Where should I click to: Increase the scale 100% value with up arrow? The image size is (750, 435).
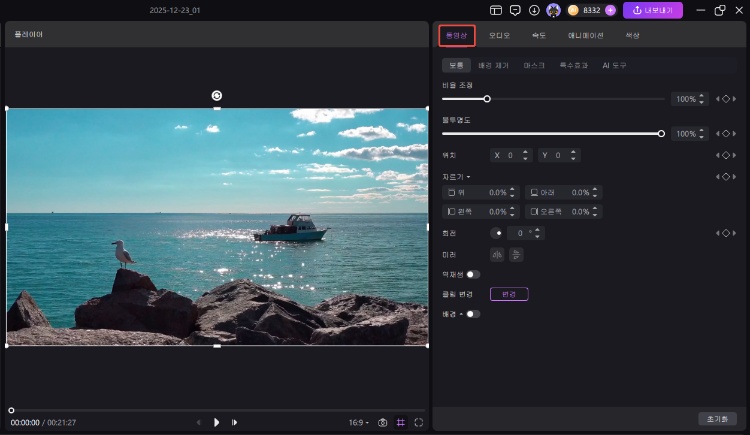tap(701, 96)
